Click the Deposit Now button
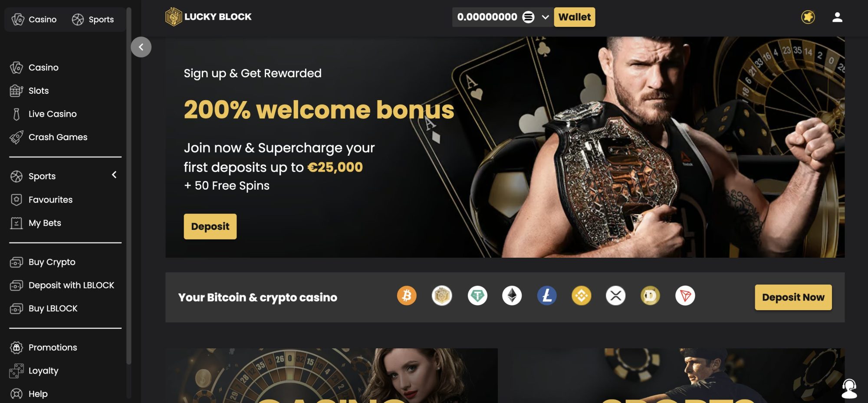Image resolution: width=868 pixels, height=403 pixels. click(x=793, y=298)
